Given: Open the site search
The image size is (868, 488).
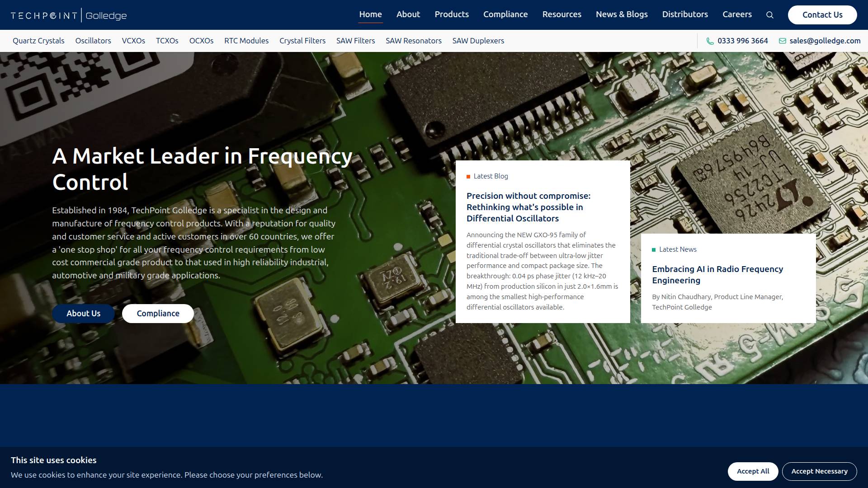Looking at the screenshot, I should pyautogui.click(x=769, y=14).
